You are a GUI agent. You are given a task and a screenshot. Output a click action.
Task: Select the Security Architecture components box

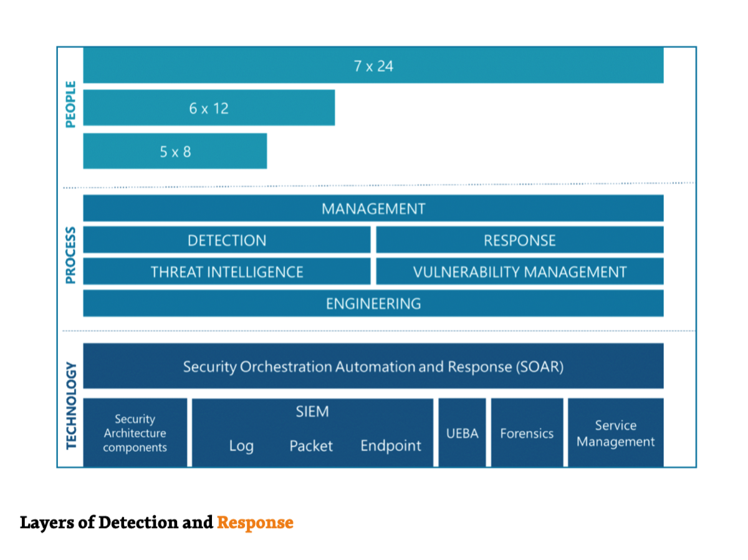point(135,433)
